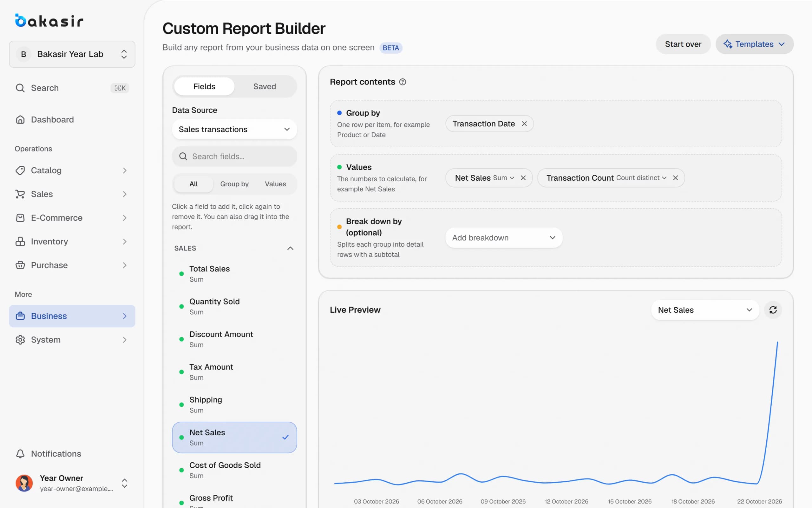Open the Dashboard home icon
Screen dimensions: 812x508
point(20,120)
